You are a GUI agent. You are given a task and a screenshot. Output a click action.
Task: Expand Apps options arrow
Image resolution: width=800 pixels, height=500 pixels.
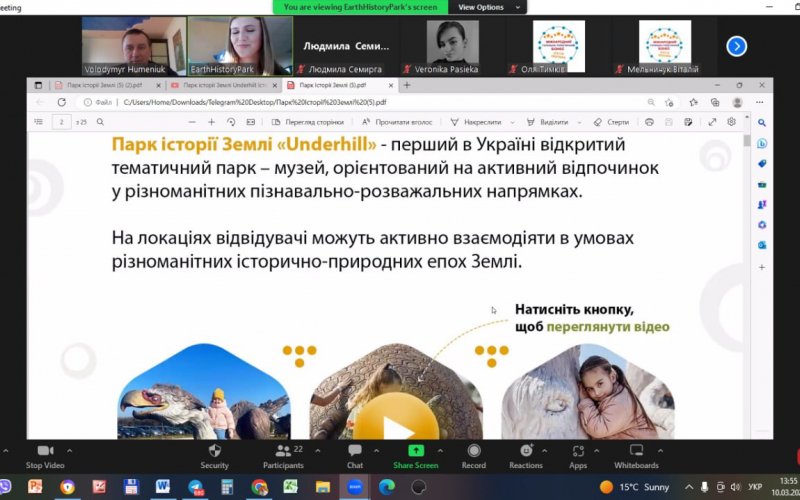(x=596, y=451)
